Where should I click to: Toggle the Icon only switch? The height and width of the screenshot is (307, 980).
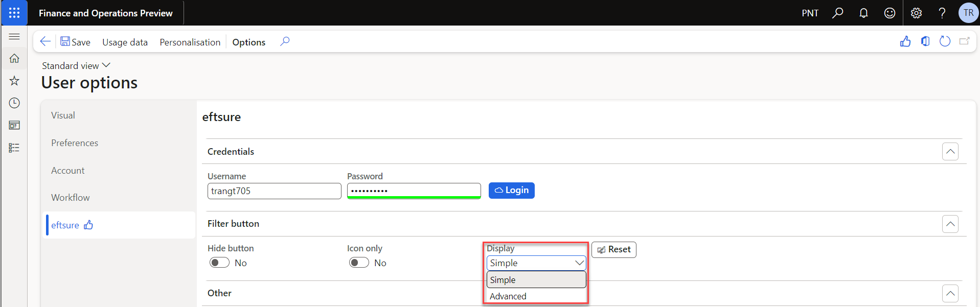pyautogui.click(x=359, y=263)
